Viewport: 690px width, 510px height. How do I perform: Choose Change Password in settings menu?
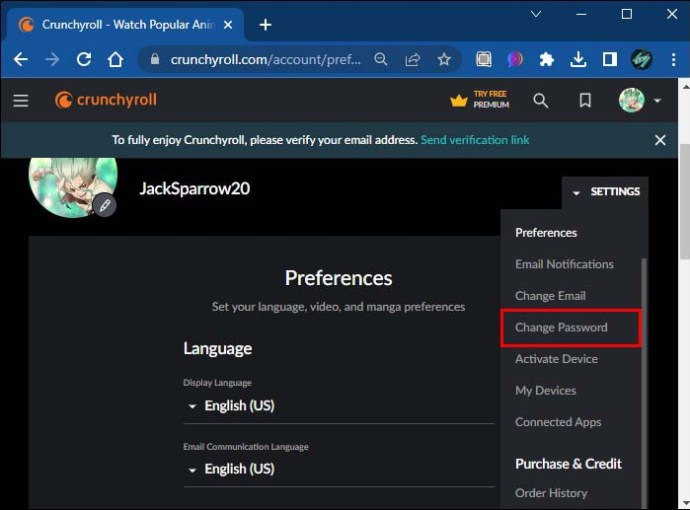tap(562, 327)
